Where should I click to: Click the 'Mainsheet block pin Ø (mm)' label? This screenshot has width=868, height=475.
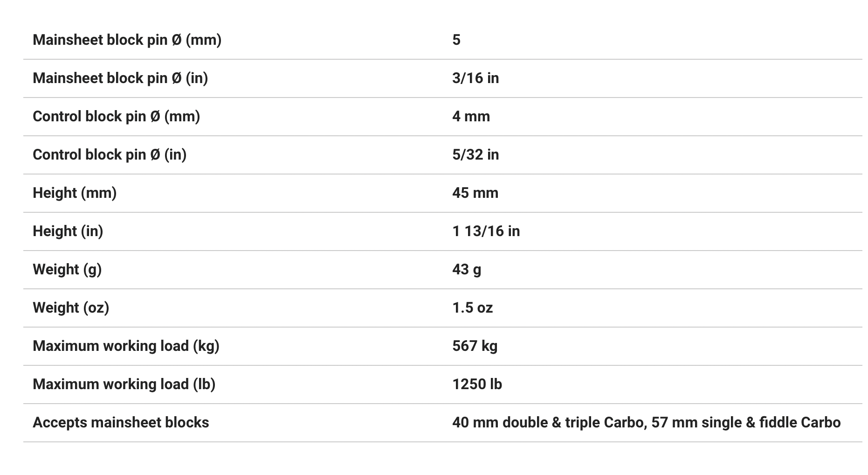point(127,40)
